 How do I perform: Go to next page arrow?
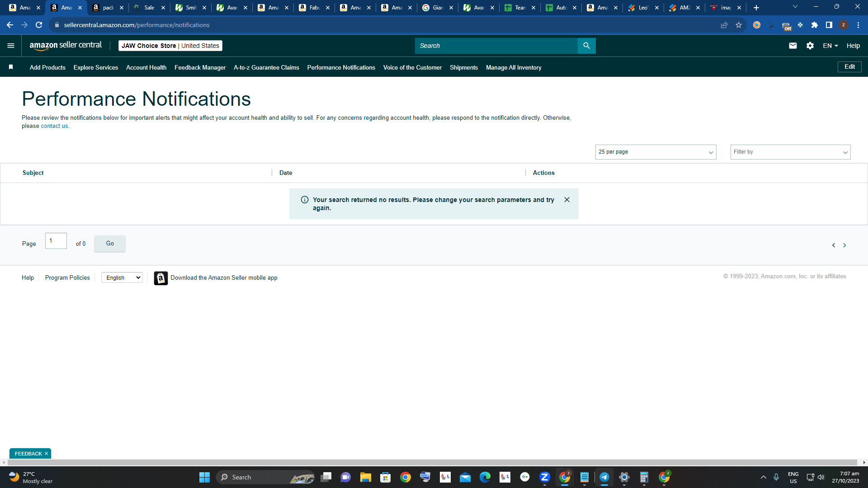(844, 245)
